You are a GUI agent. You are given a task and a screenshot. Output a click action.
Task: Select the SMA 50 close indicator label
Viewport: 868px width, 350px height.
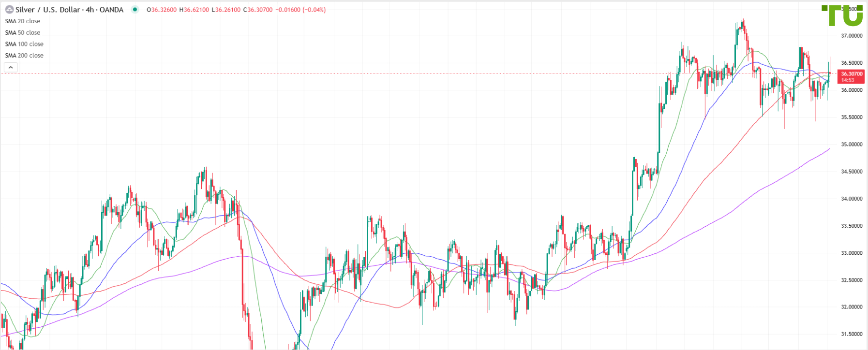(23, 32)
